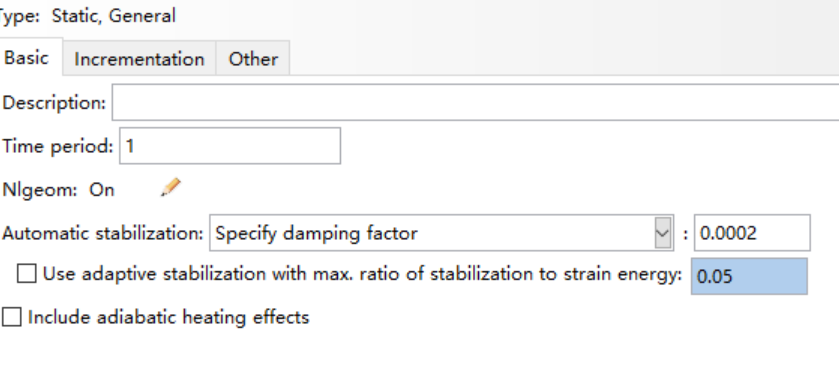Viewport: 839px width, 382px height.
Task: Click the Static, General type text
Action: click(113, 16)
